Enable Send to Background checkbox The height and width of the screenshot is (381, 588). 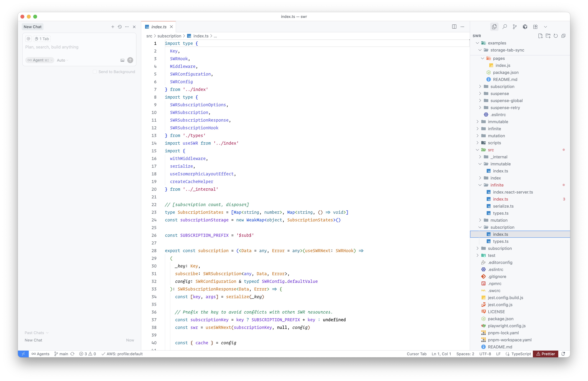click(x=95, y=72)
